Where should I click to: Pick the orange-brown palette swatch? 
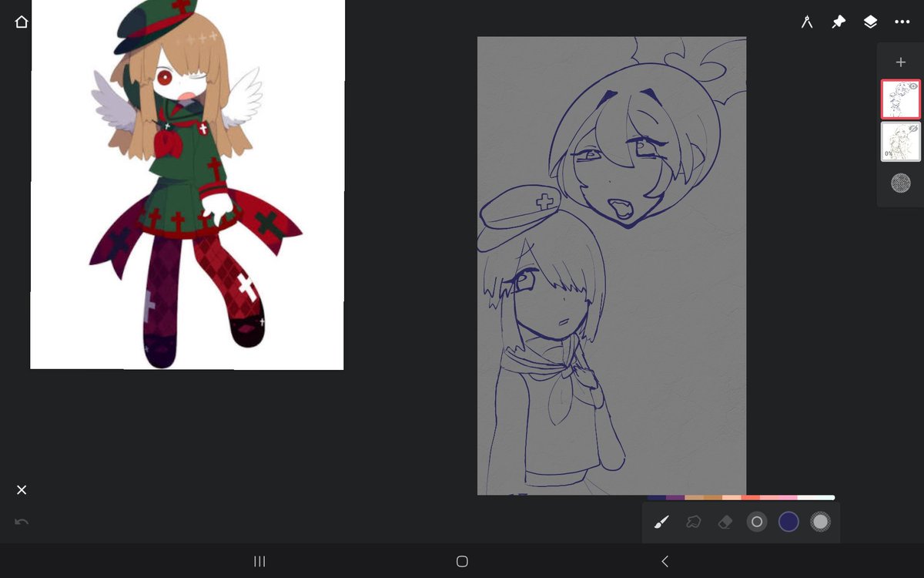713,498
